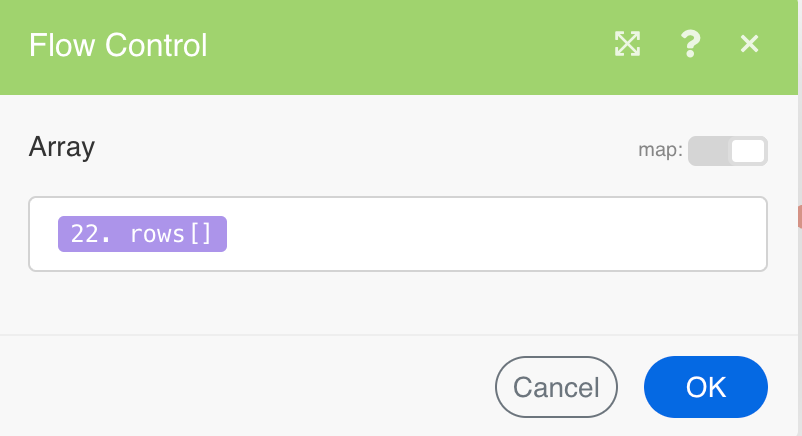Click the "Flow Control" dialog title
Viewport: 802px width, 436px height.
pos(118,45)
